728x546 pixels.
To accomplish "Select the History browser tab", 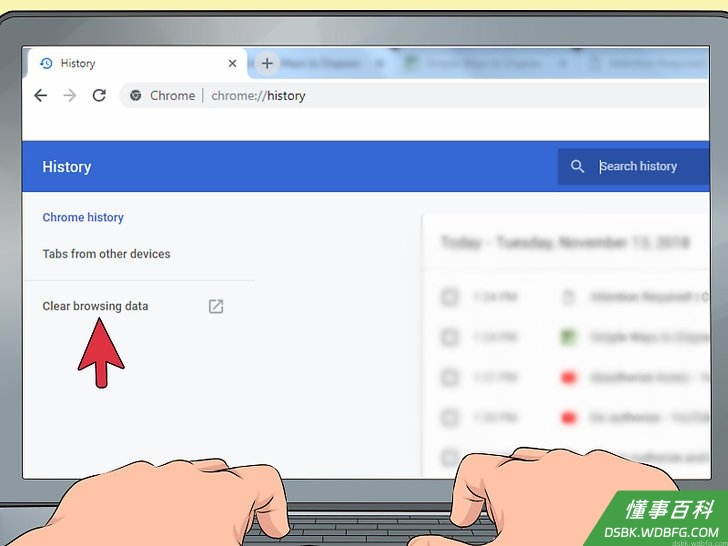I will click(137, 63).
